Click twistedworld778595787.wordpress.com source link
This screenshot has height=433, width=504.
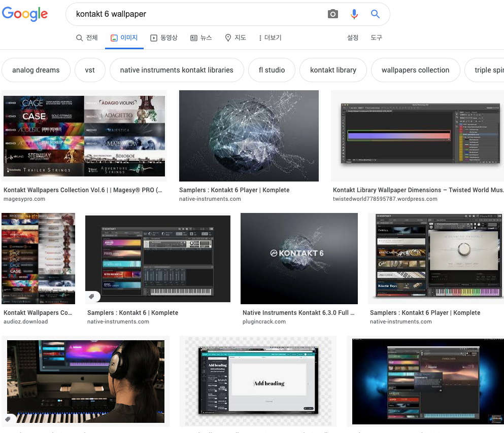pos(385,199)
